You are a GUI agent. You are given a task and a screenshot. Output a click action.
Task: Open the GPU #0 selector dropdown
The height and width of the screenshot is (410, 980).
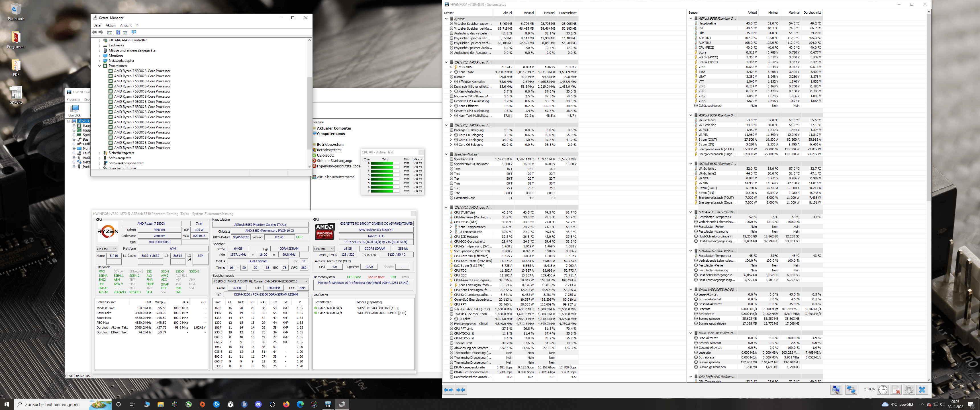tap(324, 249)
